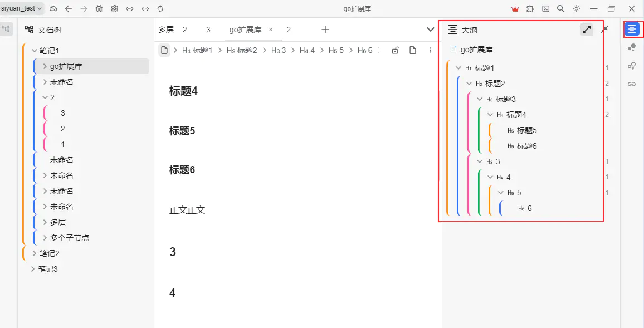Collapse H3 标题3 in outline
644x328 pixels.
(480, 99)
